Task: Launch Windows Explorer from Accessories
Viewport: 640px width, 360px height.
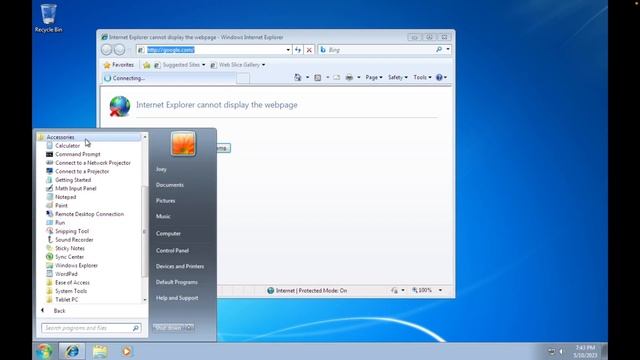Action: point(76,266)
